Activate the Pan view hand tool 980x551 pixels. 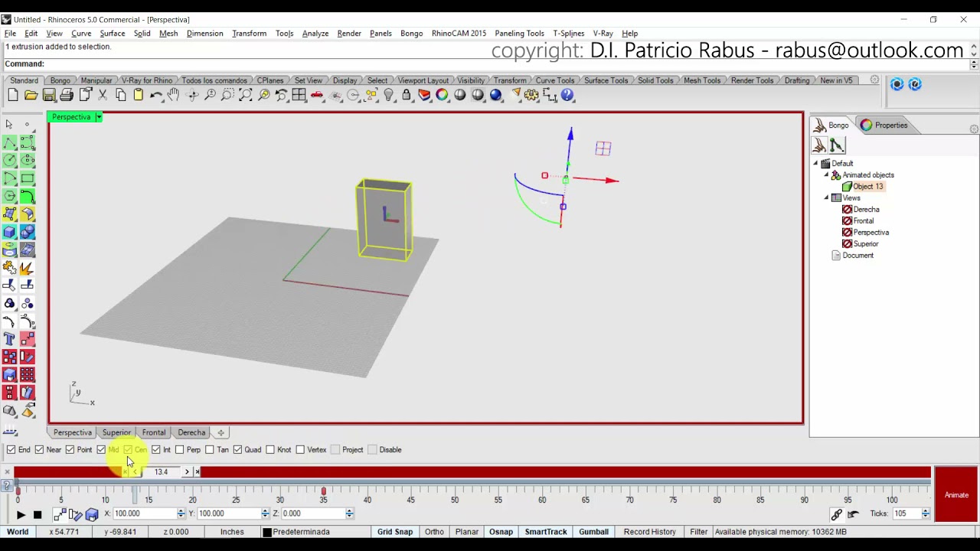click(174, 95)
